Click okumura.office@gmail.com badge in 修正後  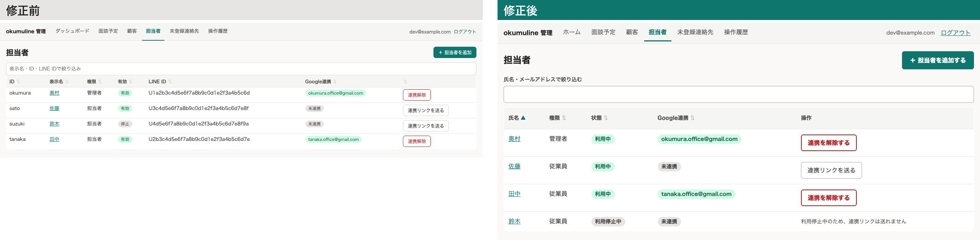pyautogui.click(x=699, y=139)
